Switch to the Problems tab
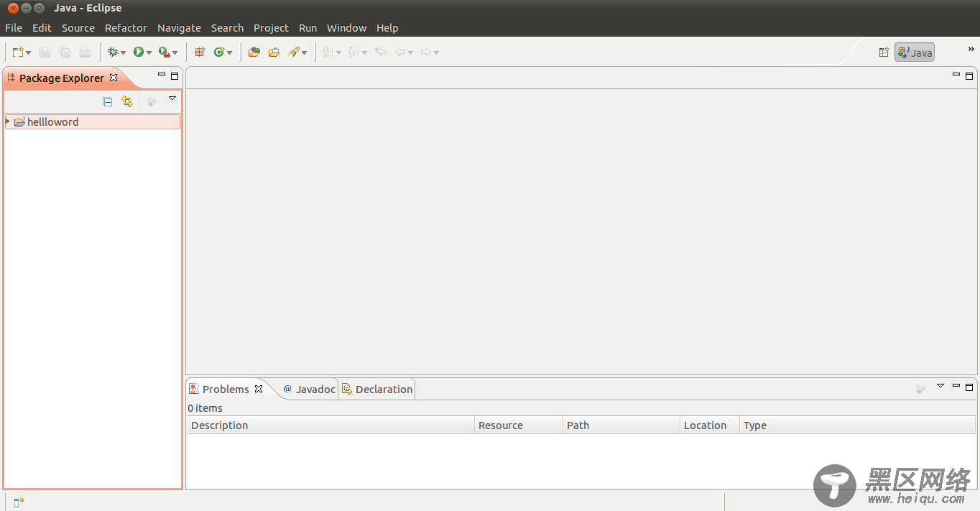 226,389
